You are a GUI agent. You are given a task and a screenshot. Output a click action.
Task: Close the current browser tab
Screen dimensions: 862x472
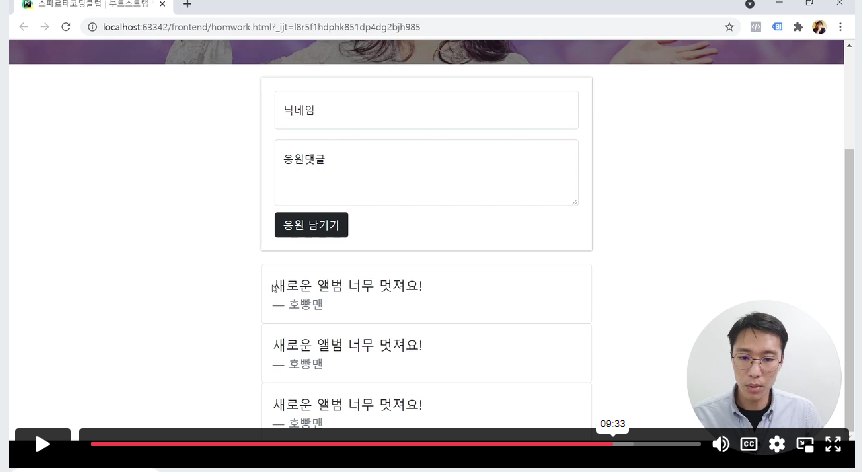coord(162,4)
